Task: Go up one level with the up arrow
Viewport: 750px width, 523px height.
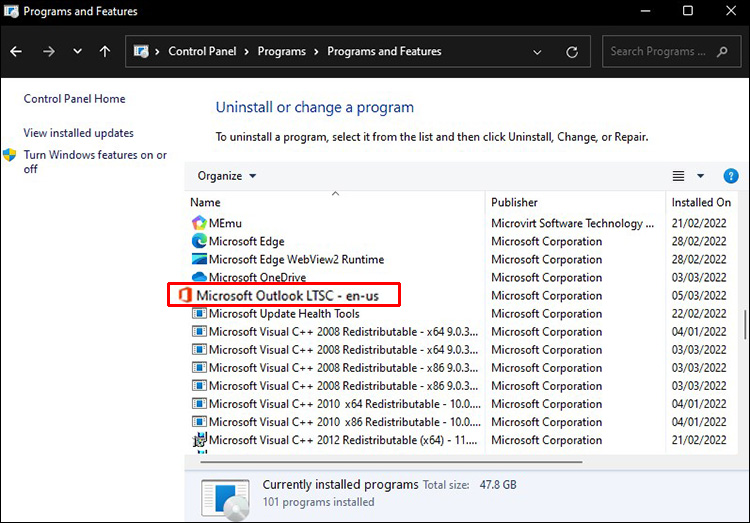Action: (105, 51)
